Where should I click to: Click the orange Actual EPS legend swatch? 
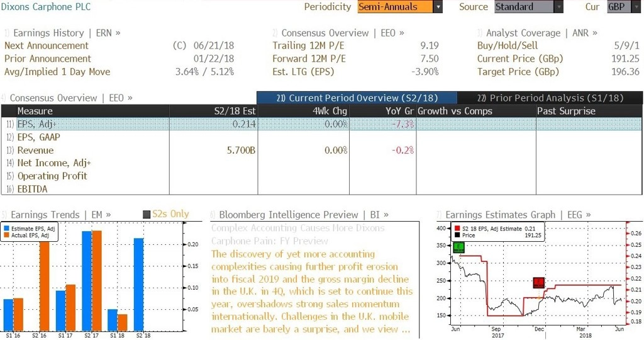click(6, 235)
